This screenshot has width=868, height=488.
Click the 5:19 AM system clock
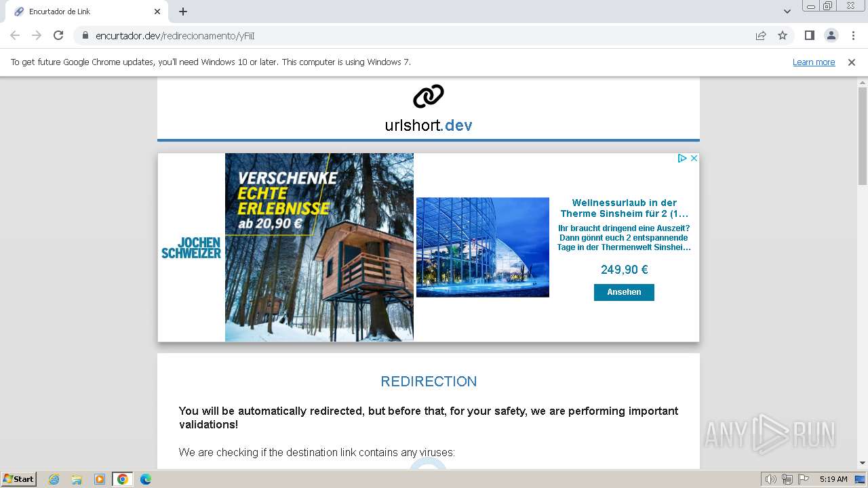(x=833, y=479)
